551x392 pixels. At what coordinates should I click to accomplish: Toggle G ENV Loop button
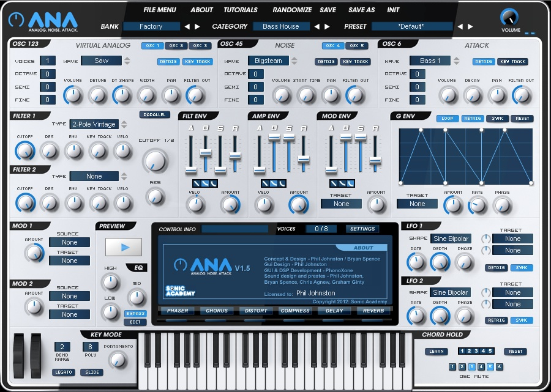coord(448,119)
